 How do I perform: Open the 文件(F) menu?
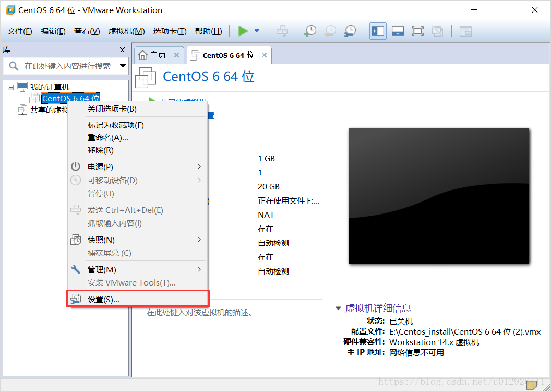[x=20, y=31]
